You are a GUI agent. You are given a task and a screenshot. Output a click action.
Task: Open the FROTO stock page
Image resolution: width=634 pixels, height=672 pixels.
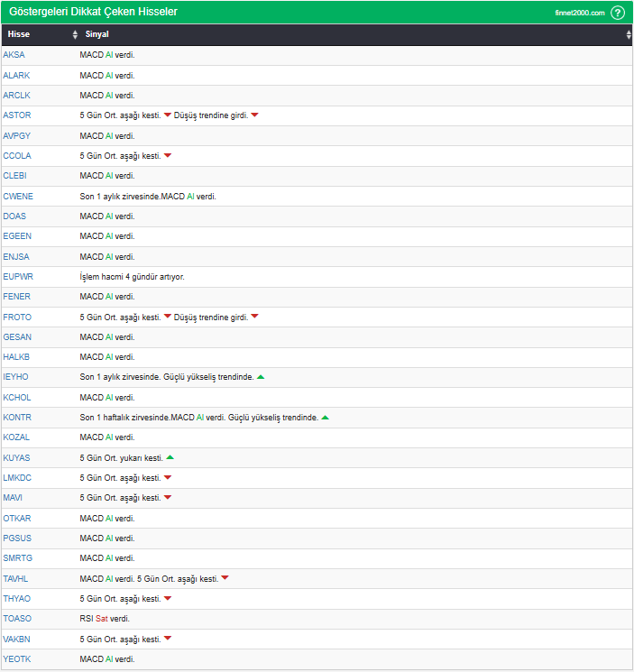tap(17, 317)
